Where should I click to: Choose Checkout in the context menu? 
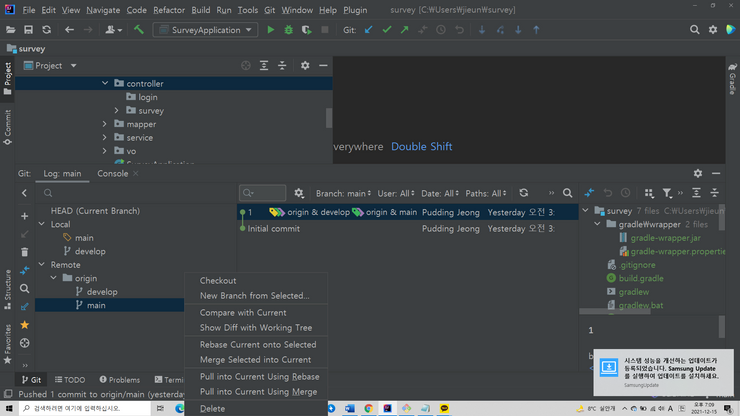click(x=256, y=280)
